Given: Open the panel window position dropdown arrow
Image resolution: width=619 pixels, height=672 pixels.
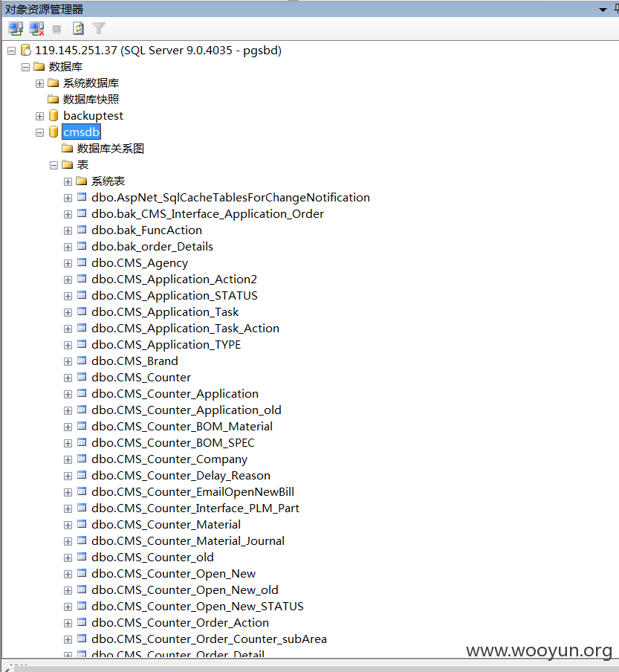Looking at the screenshot, I should coord(603,10).
